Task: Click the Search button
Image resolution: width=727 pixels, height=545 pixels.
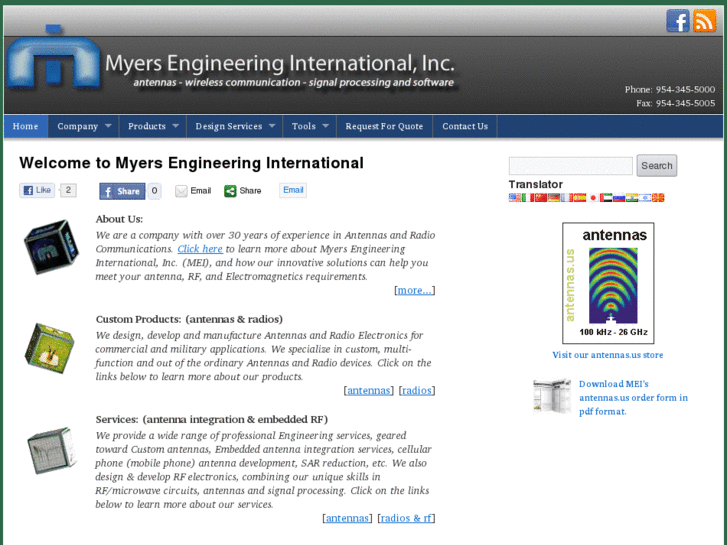Action: pyautogui.click(x=657, y=166)
